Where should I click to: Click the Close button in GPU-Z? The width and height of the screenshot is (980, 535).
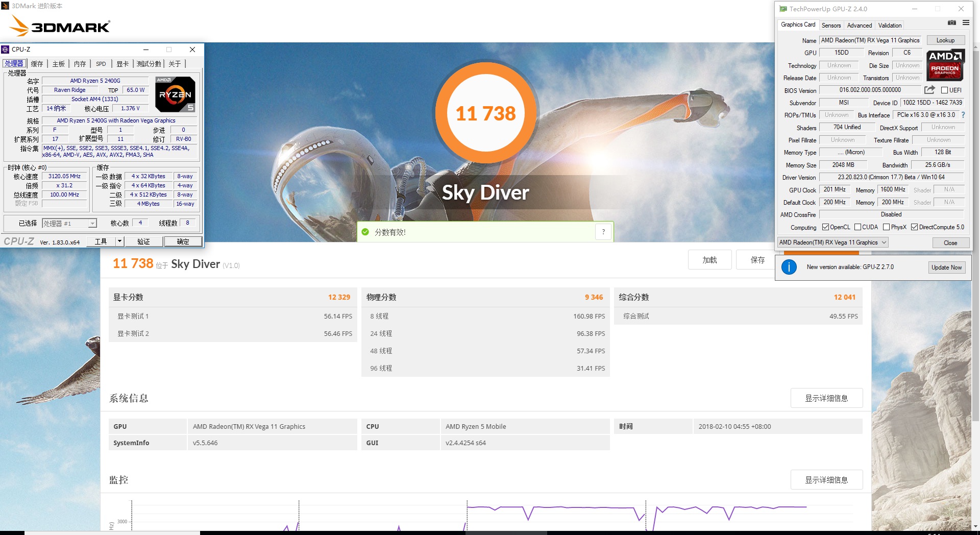pos(950,242)
